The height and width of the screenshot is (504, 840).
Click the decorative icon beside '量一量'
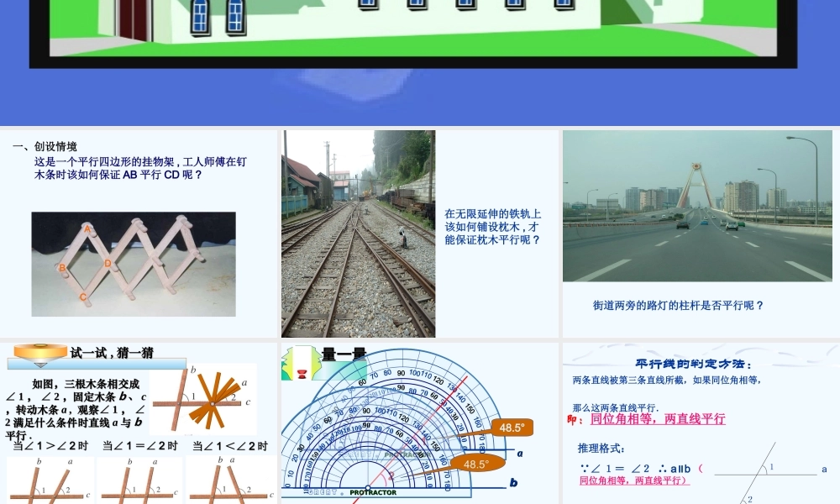(x=301, y=363)
